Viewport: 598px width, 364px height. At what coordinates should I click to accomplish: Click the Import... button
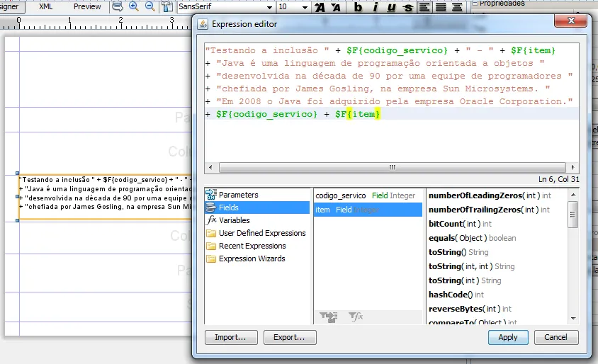tap(230, 337)
